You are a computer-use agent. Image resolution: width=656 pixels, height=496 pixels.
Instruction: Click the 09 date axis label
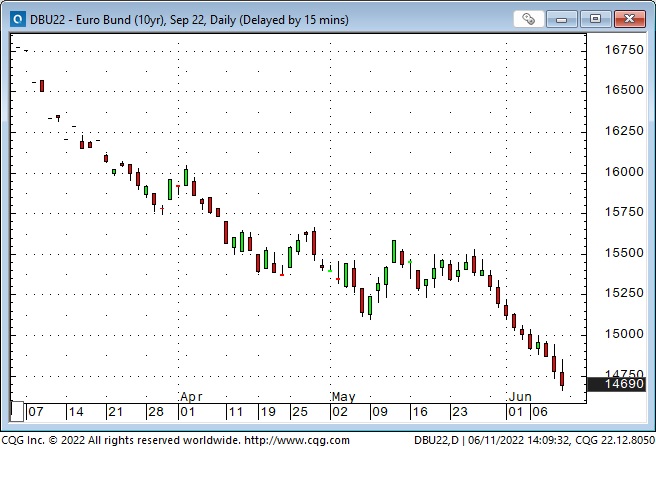tap(380, 412)
